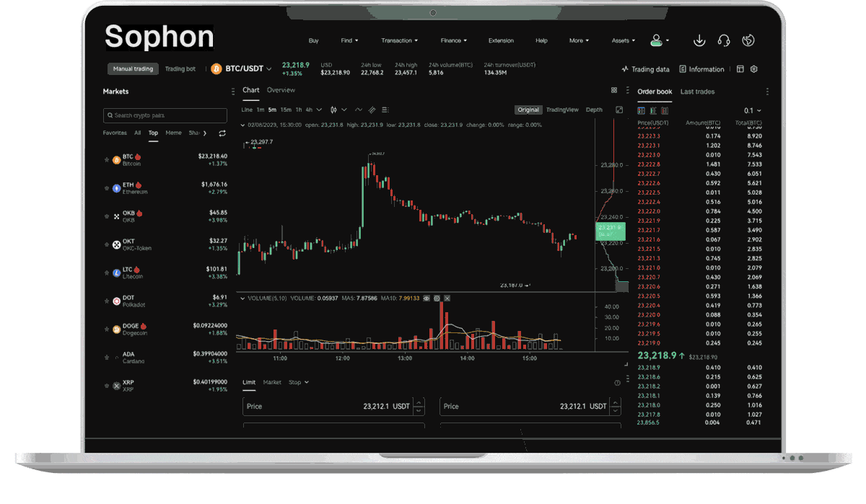Screen dimensions: 866x504
Task: Adjust the right Price stepper arrows
Action: point(615,406)
